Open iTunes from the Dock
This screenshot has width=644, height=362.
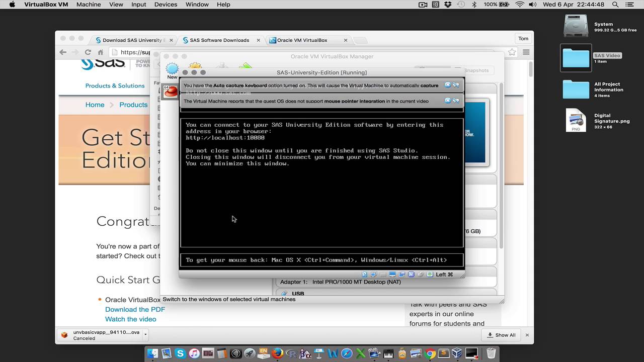tap(194, 353)
